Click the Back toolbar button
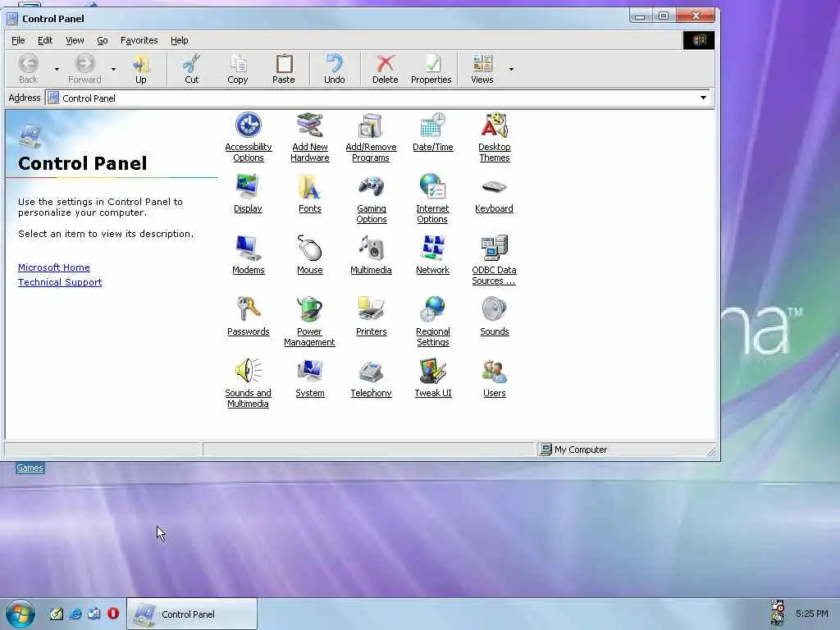Viewport: 840px width, 630px height. (29, 69)
